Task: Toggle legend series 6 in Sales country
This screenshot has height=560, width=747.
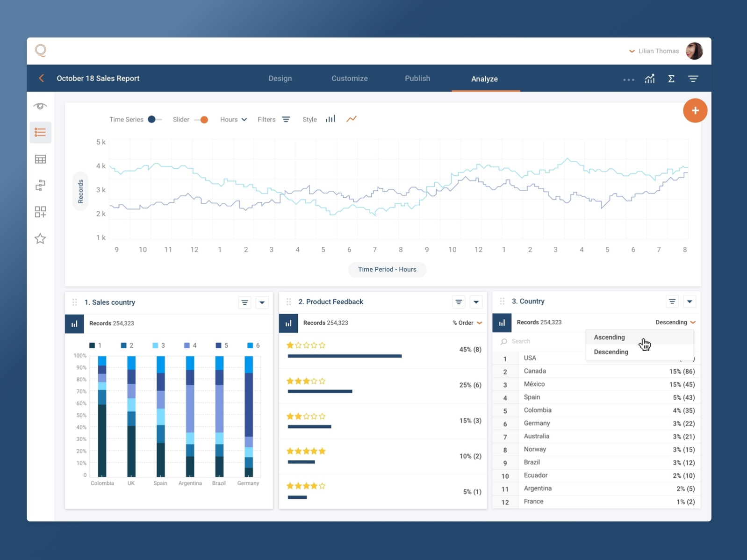Action: pos(253,345)
